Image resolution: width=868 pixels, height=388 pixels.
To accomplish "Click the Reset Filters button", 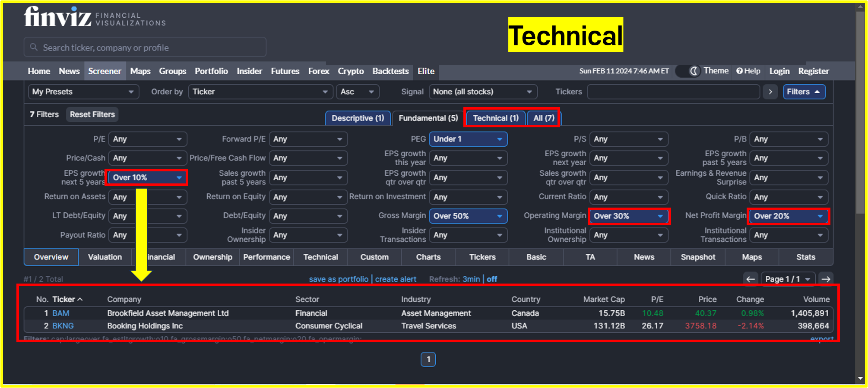I will (92, 114).
